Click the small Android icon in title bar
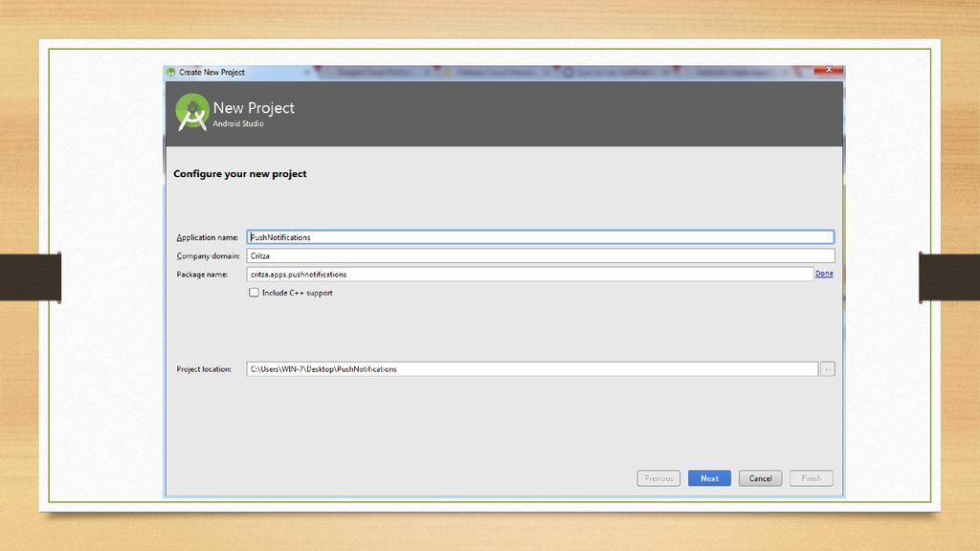The width and height of the screenshot is (980, 551). coord(171,73)
